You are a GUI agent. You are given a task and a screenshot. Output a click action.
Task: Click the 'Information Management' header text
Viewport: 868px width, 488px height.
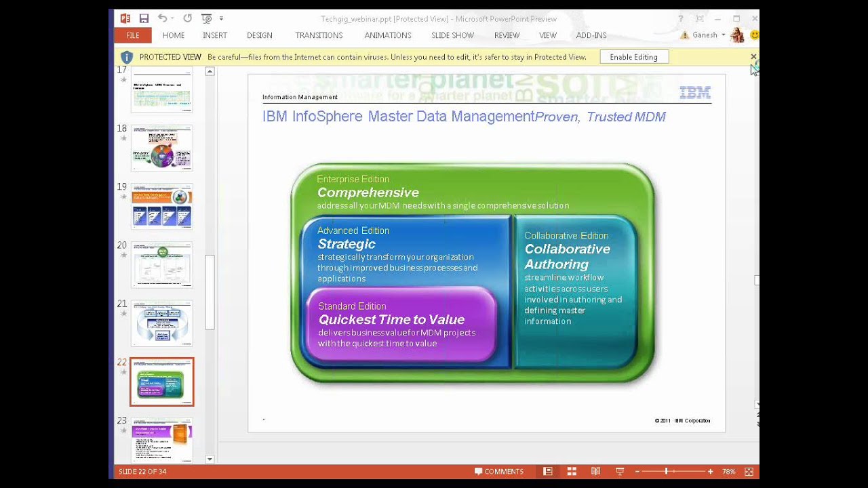300,97
